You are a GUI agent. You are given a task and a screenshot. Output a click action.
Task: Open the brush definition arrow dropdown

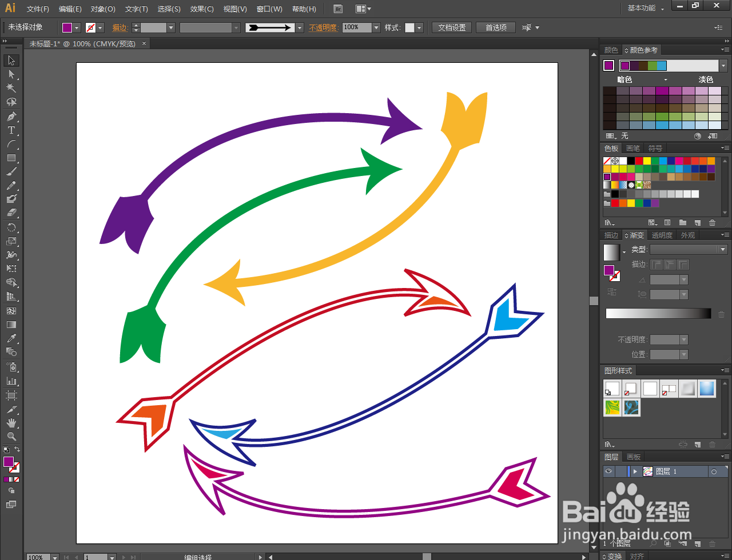(300, 27)
